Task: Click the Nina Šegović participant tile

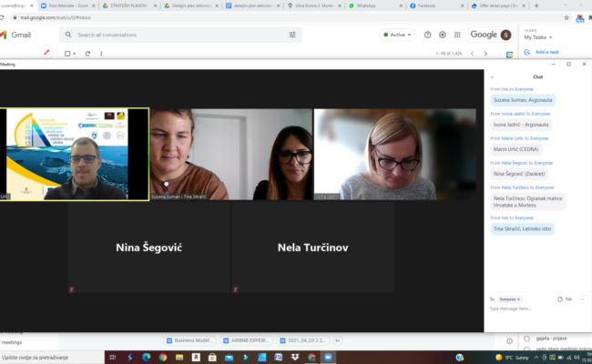Action: [148, 248]
